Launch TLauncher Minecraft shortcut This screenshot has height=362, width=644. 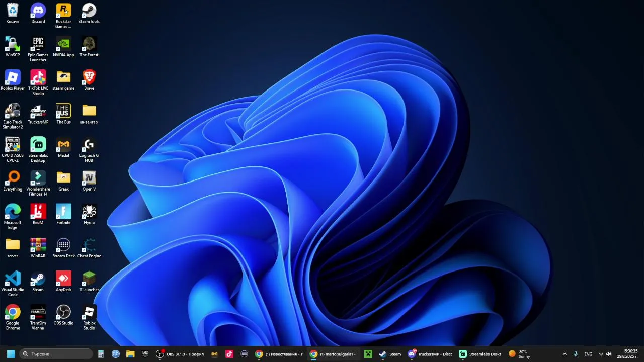(x=89, y=282)
